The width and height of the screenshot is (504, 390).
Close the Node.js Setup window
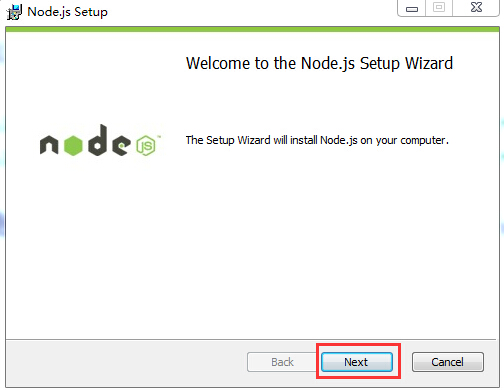[476, 8]
